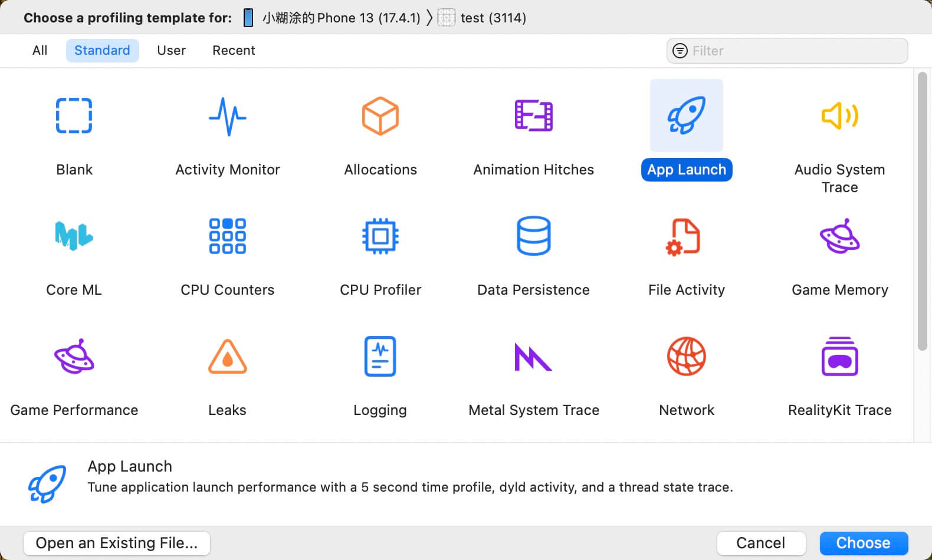Pick the Game Performance UFO icon
This screenshot has height=560, width=932.
74,356
